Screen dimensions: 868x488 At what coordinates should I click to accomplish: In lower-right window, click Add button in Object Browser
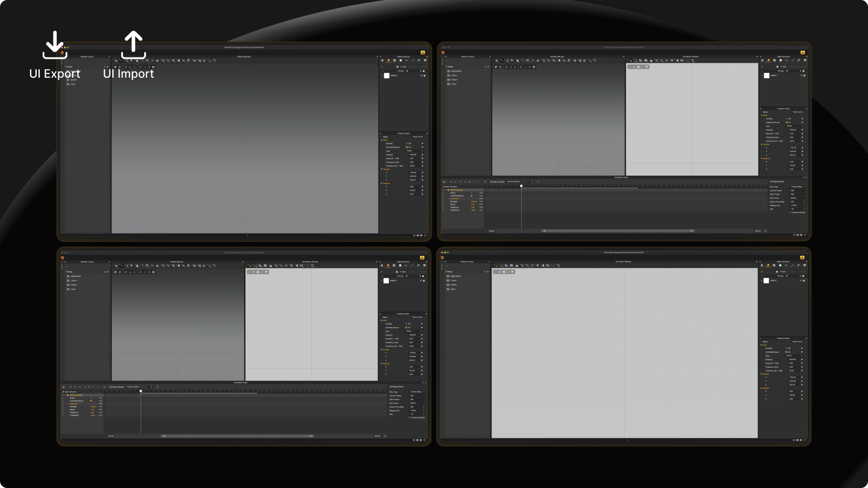(783, 272)
